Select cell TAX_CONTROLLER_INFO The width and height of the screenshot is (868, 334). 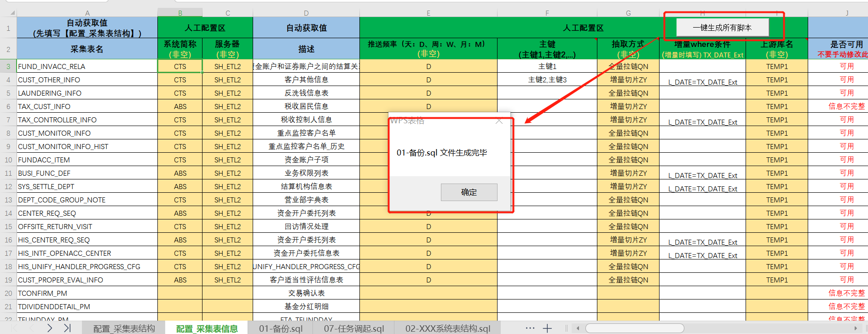pos(87,120)
